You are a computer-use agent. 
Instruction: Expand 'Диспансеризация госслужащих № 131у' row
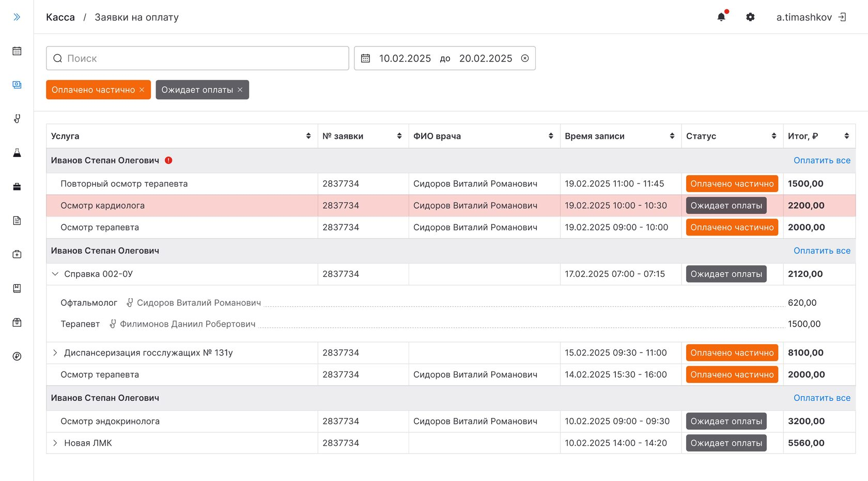point(55,353)
